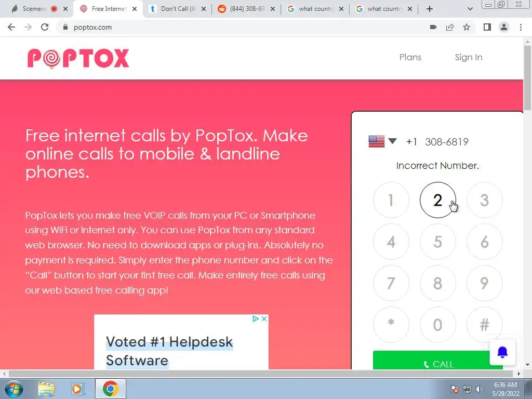Toggle the browser side panel icon
The height and width of the screenshot is (399, 532).
(x=487, y=27)
